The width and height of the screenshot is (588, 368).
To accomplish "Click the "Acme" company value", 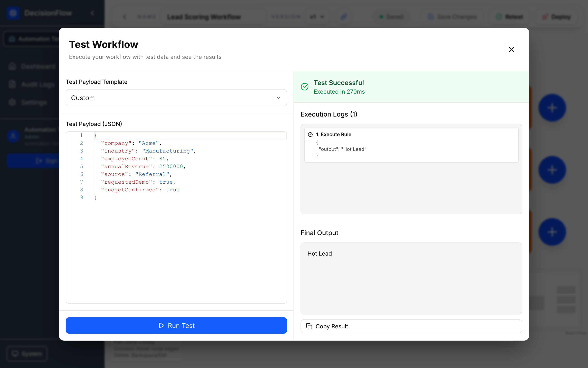I will pos(149,143).
